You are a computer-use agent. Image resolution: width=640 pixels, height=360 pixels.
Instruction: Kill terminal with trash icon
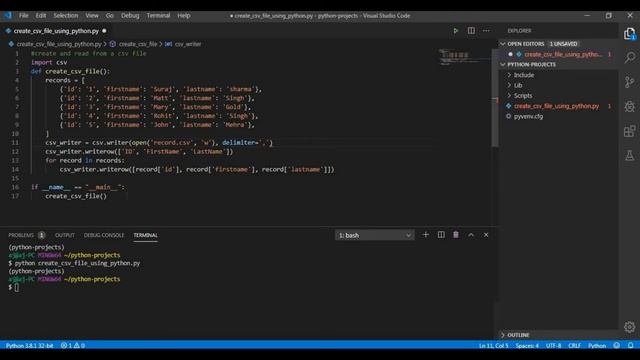click(456, 235)
